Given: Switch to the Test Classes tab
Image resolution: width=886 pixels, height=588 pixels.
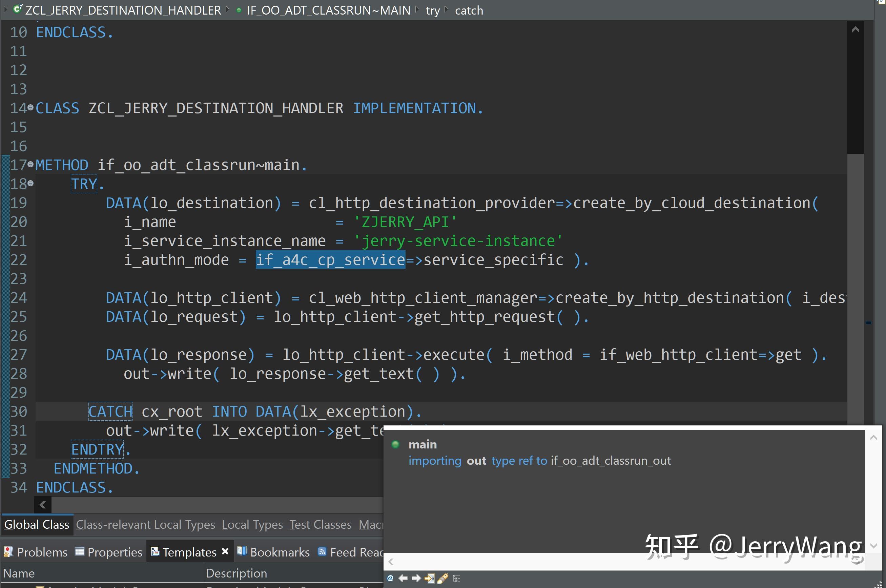Looking at the screenshot, I should 320,524.
